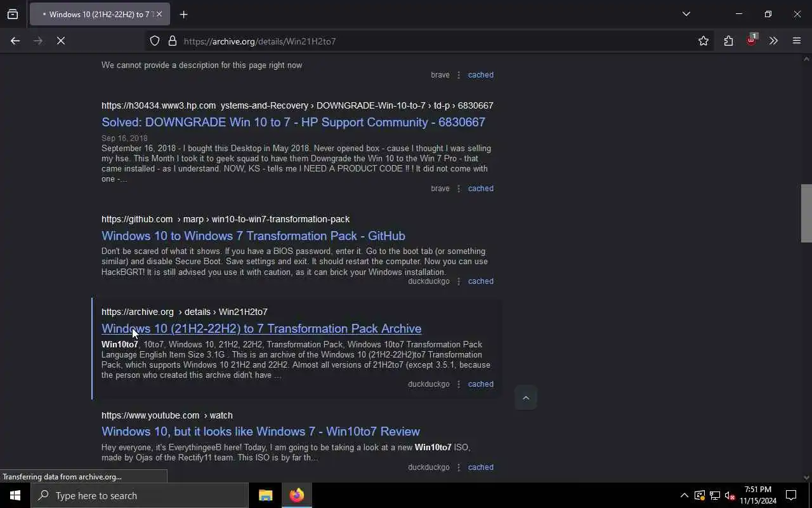Click scrollbar down arrow
This screenshot has width=812, height=508.
806,478
